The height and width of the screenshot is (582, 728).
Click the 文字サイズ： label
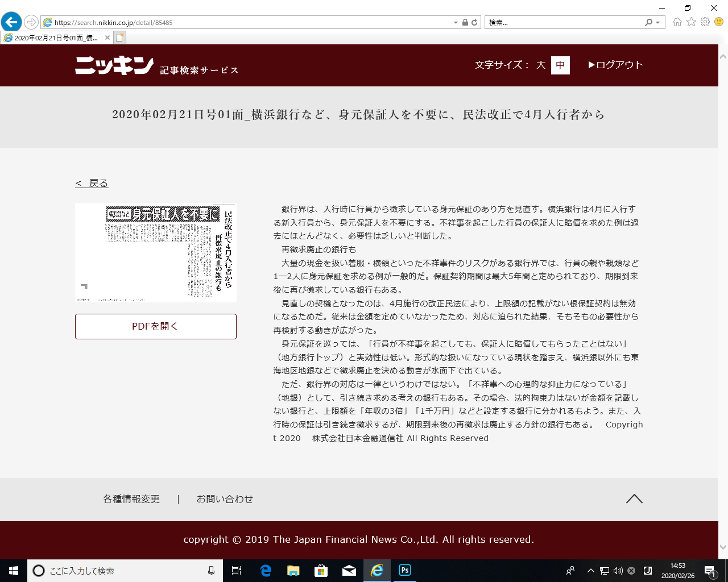[x=502, y=65]
